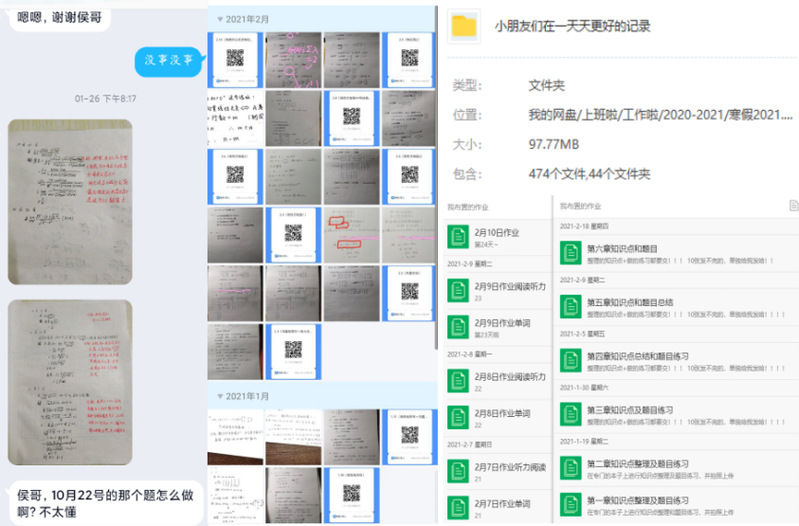The width and height of the screenshot is (799, 526).
Task: Open the second handwritten homework photo in chat
Action: coord(70,382)
